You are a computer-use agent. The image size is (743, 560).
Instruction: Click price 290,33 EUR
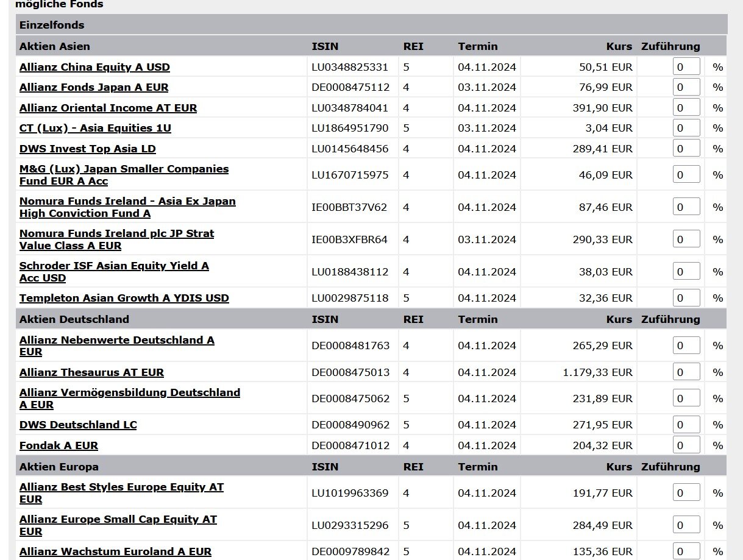coord(603,239)
